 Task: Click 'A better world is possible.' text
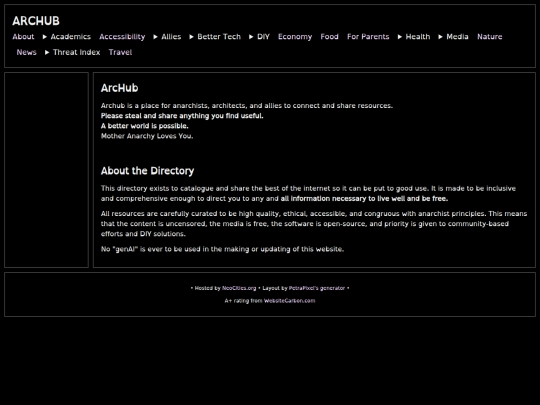point(145,126)
